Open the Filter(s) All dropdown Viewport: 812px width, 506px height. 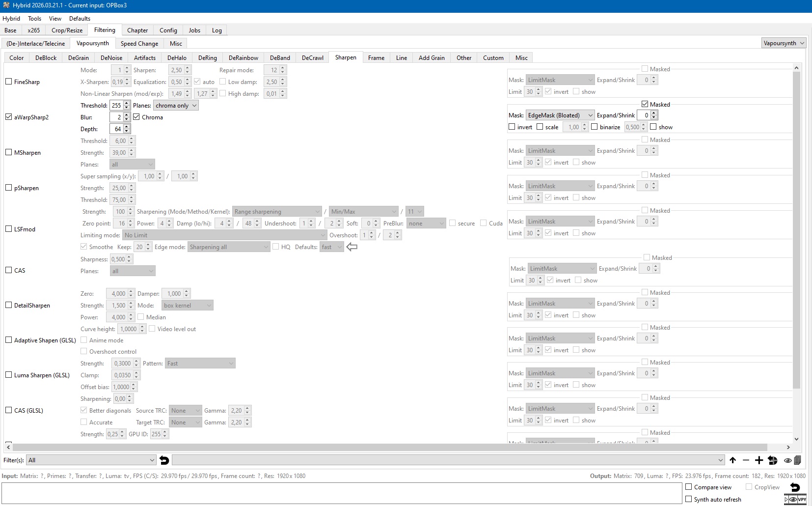tap(91, 460)
